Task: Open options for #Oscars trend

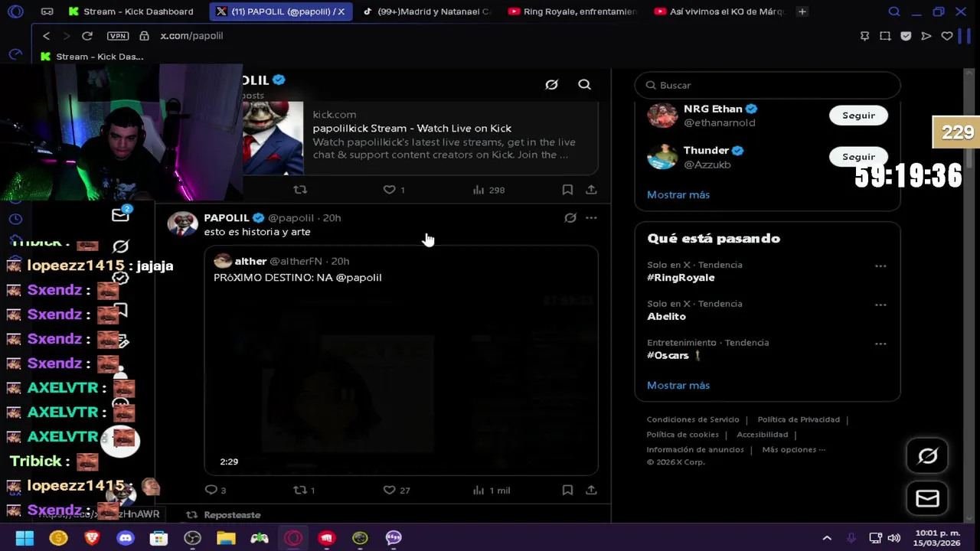Action: [880, 344]
